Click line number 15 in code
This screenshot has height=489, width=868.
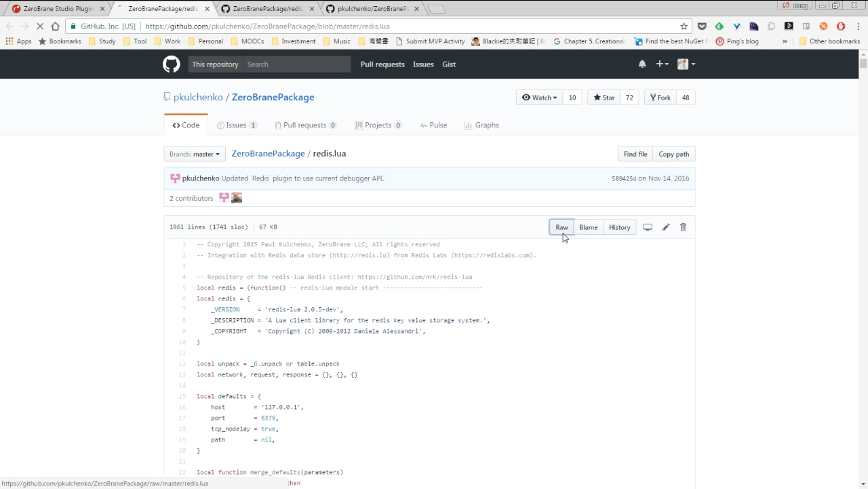182,396
